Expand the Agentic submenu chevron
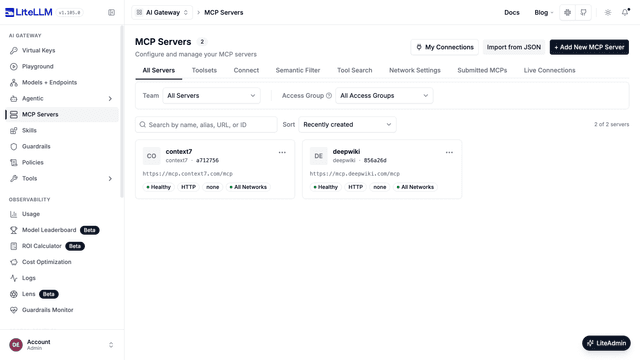The height and width of the screenshot is (360, 640). [x=110, y=98]
